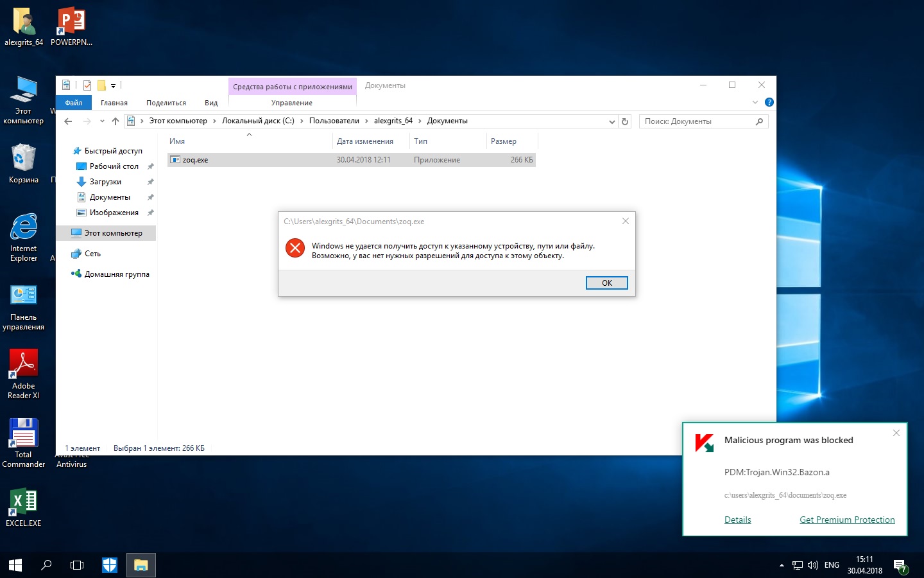Switch to the Вид ribbon tab

(211, 103)
